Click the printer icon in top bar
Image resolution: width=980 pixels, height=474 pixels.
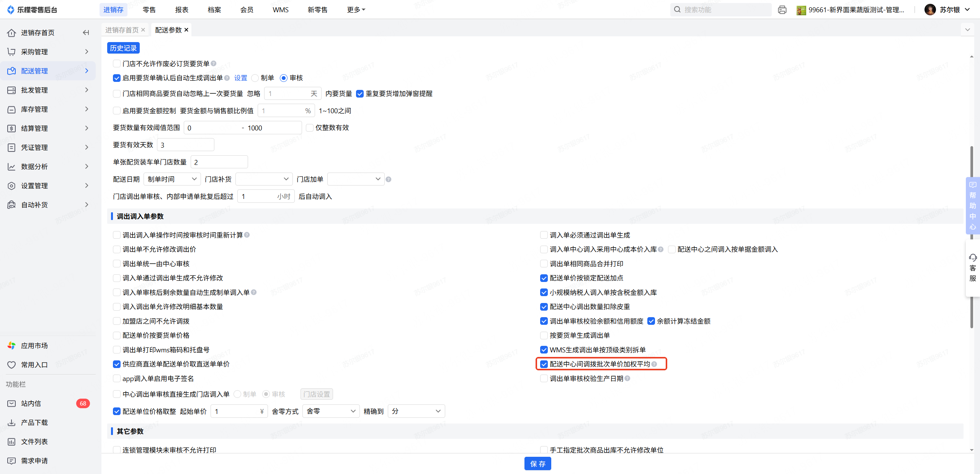(x=782, y=10)
